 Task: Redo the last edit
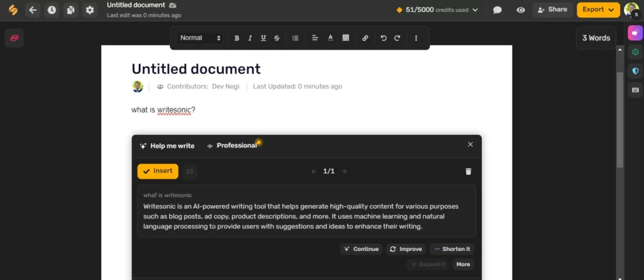tap(397, 38)
